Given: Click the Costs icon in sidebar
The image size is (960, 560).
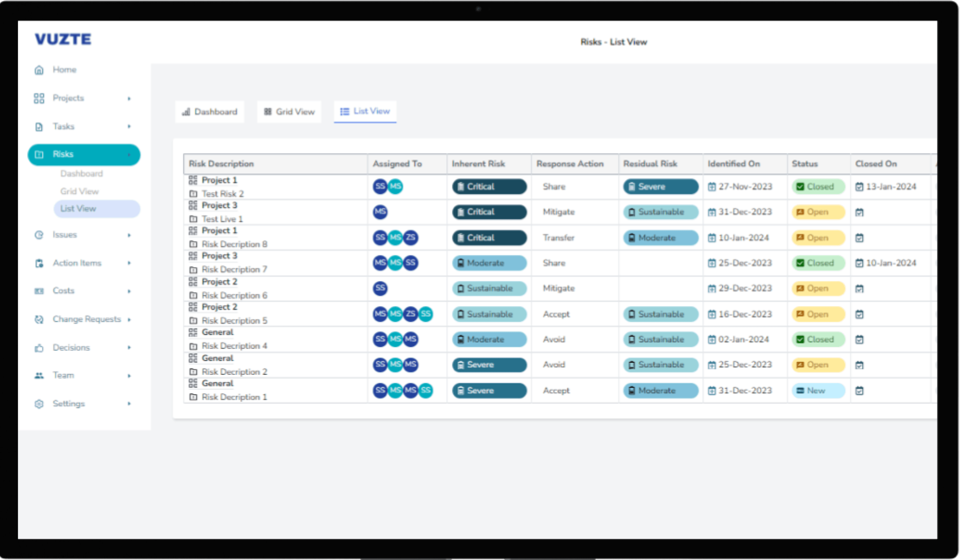Looking at the screenshot, I should 39,291.
